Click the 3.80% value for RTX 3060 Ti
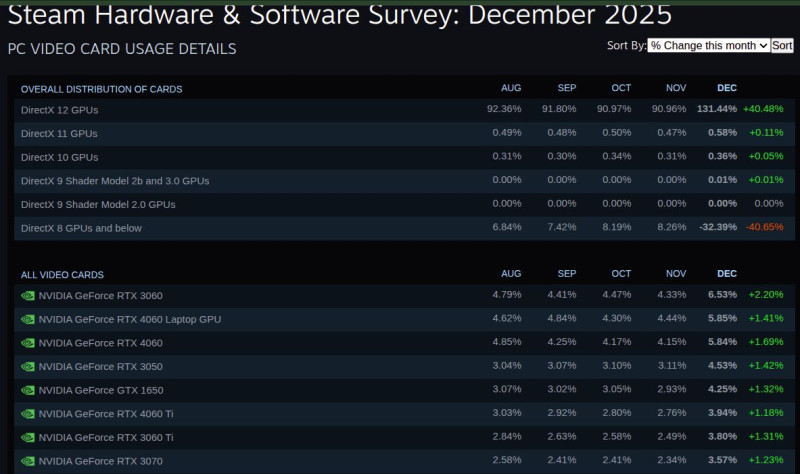Screen dimensions: 800x474 coord(722,437)
